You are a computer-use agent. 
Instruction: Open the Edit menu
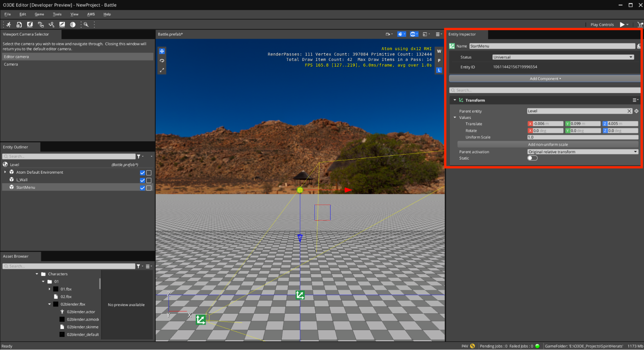pyautogui.click(x=23, y=14)
